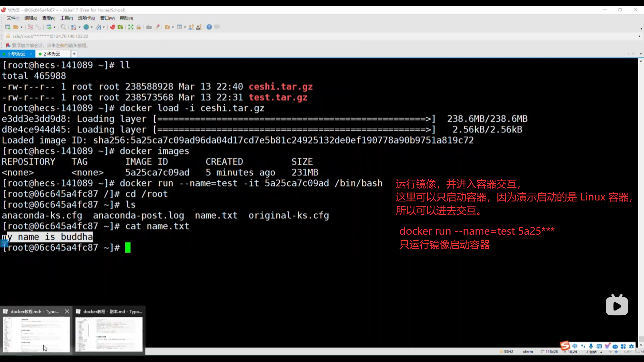The image size is (644, 362).
Task: Click the Open Session folder icon
Action: (x=16, y=27)
